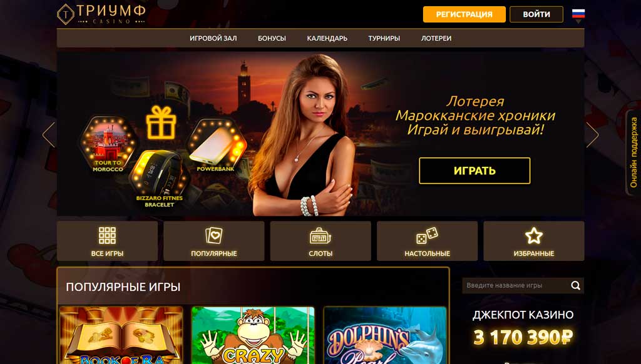Image resolution: width=641 pixels, height=364 pixels.
Task: Open the Слоты slot machine icon
Action: point(320,236)
